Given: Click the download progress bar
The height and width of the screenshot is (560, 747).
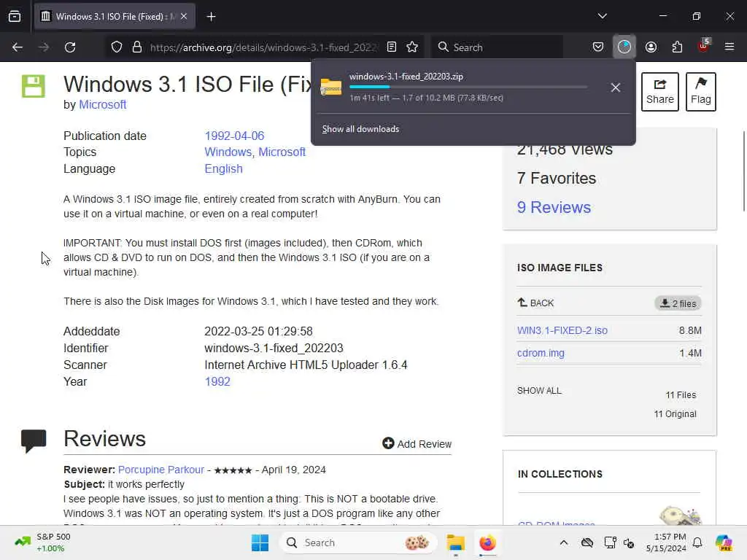Looking at the screenshot, I should point(468,87).
